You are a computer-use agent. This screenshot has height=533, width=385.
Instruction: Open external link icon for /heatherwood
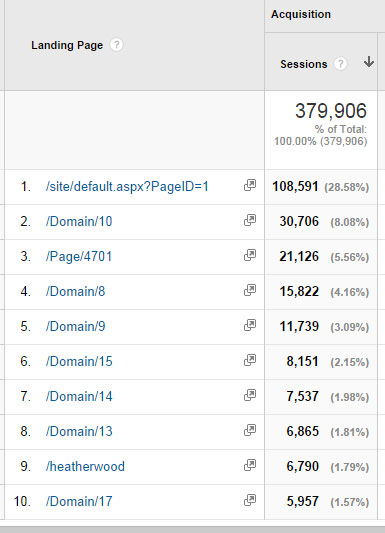(x=250, y=465)
